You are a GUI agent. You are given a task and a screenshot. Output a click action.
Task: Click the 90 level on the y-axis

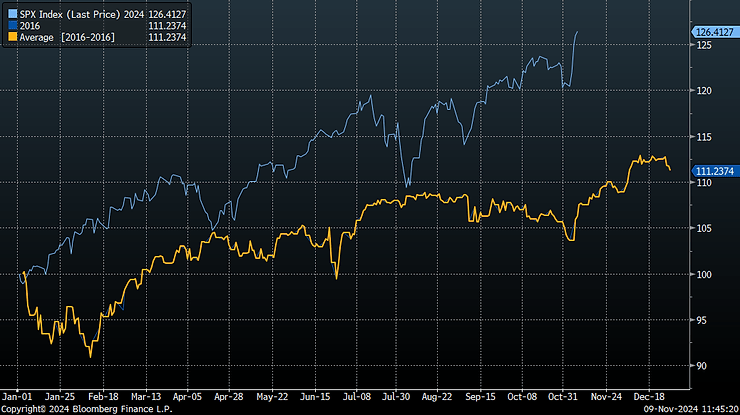tap(702, 366)
